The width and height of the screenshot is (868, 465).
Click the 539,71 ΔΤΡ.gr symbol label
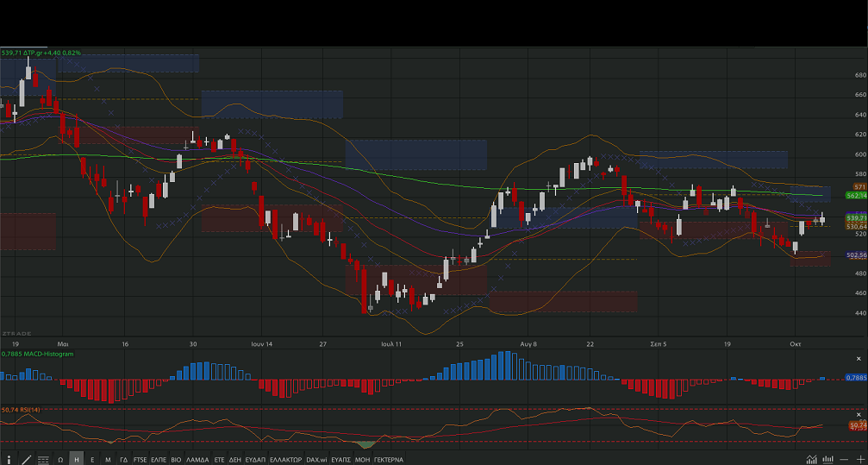click(x=41, y=53)
